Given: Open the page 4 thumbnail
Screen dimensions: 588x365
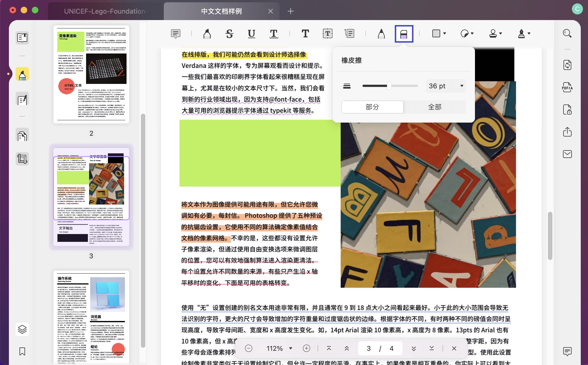Looking at the screenshot, I should click(91, 318).
